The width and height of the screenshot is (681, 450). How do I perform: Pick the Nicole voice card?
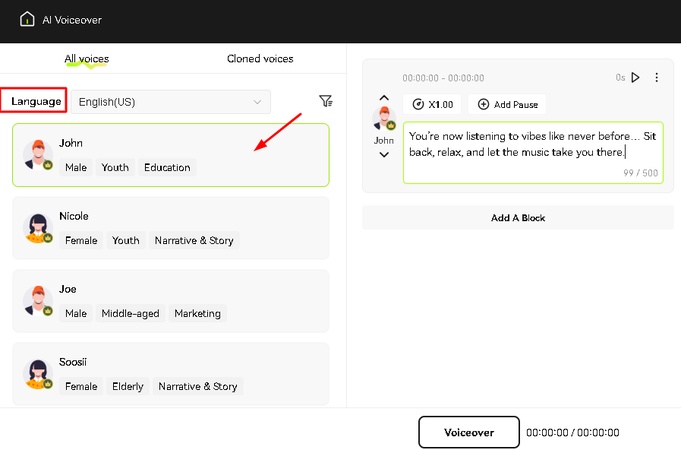point(170,228)
